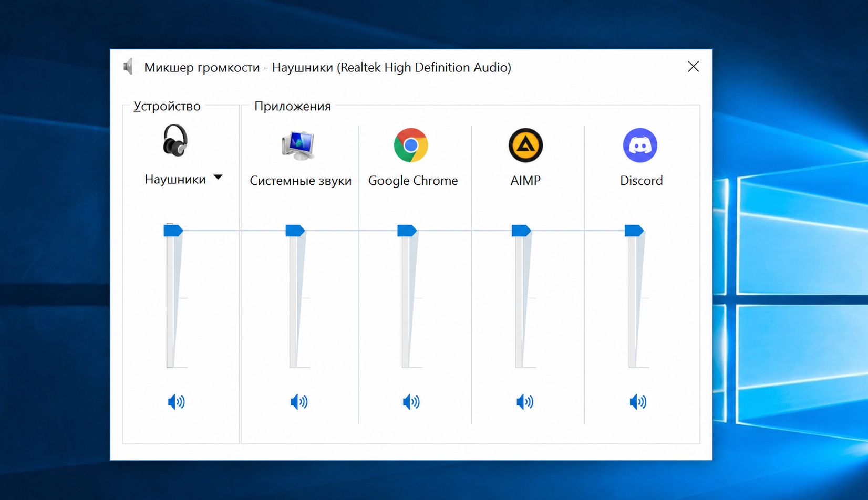This screenshot has width=868, height=500.
Task: Click the headphones device icon
Action: coord(175,141)
